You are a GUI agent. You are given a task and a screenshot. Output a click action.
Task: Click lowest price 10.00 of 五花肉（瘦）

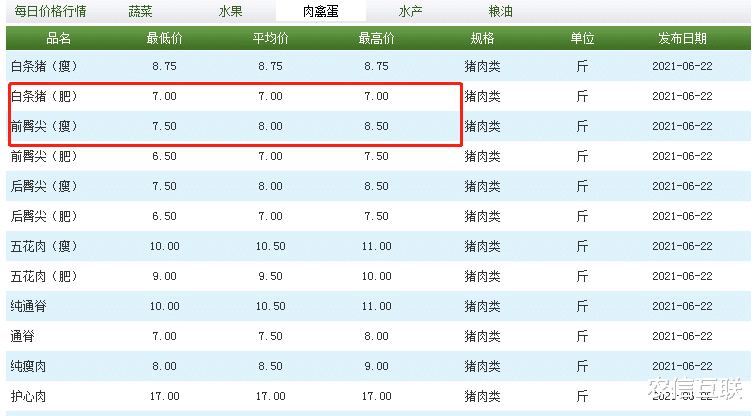[165, 246]
